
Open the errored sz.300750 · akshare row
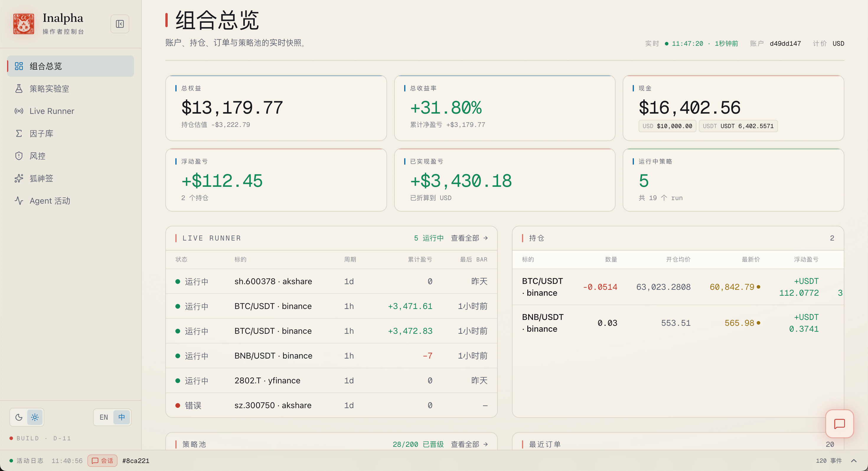332,405
